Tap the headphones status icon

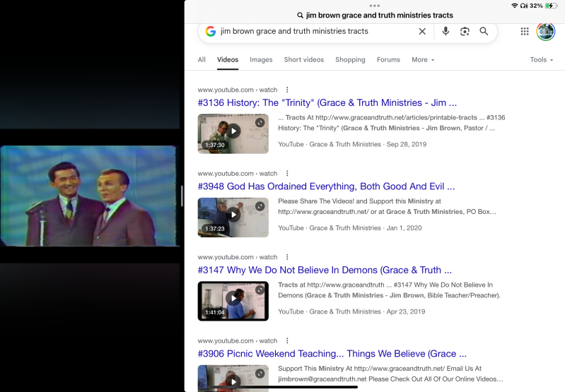[524, 6]
